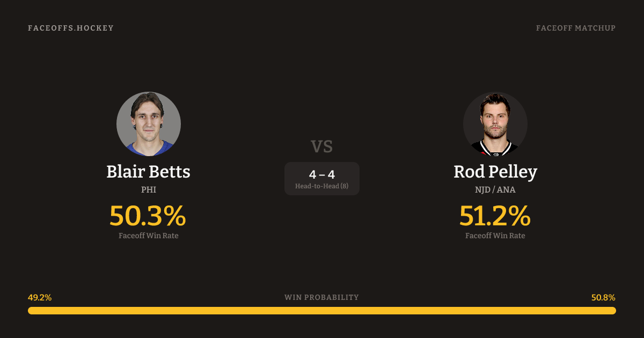Click Faceoff Win Rate label under 50.3%
The height and width of the screenshot is (338, 644).
point(149,236)
